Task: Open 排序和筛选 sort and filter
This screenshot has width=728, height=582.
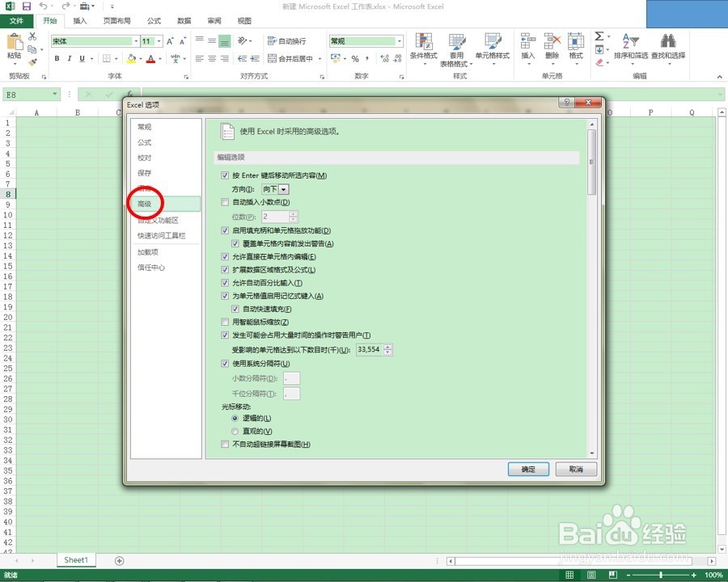Action: click(630, 48)
